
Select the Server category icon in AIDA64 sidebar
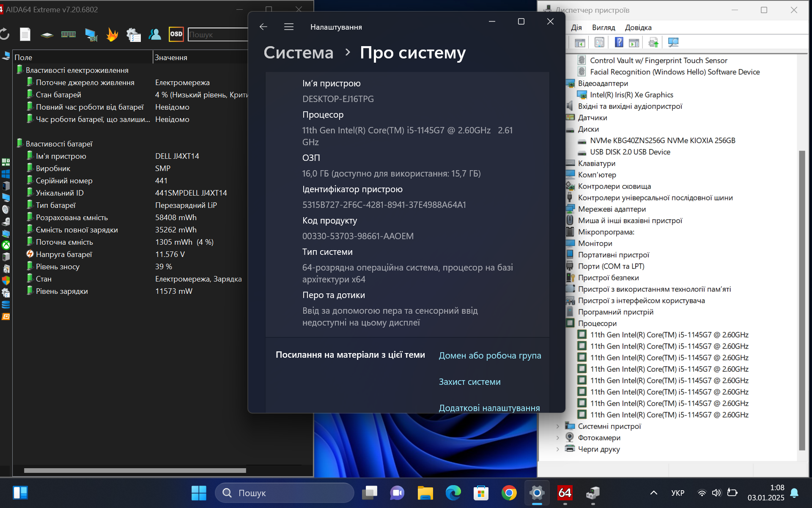tap(6, 185)
